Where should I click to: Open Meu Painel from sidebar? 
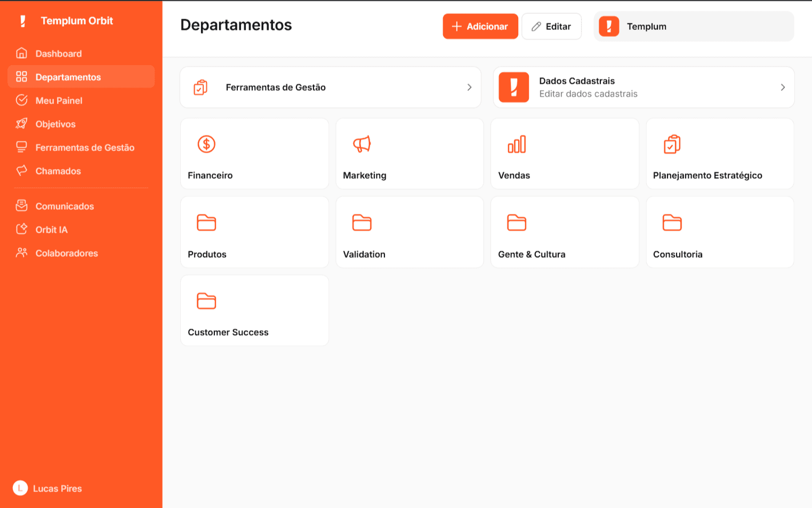point(59,101)
